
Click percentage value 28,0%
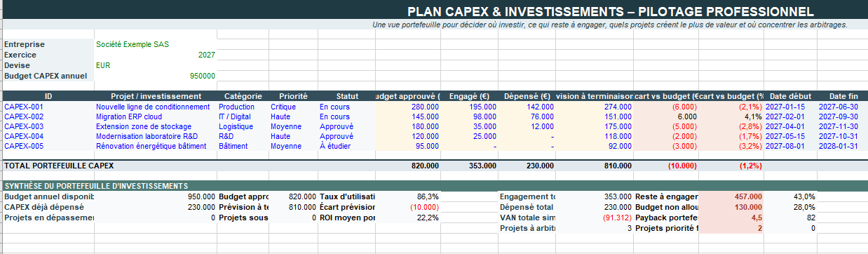[x=790, y=207]
